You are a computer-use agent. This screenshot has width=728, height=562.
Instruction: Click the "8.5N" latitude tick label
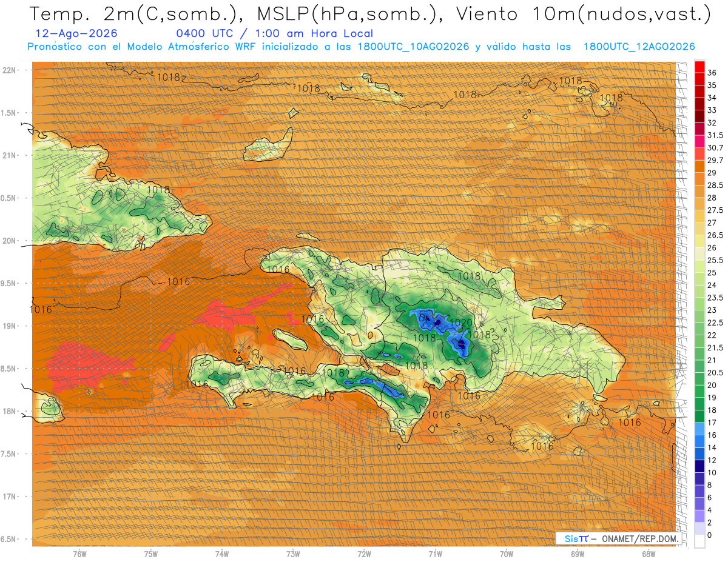coord(8,369)
